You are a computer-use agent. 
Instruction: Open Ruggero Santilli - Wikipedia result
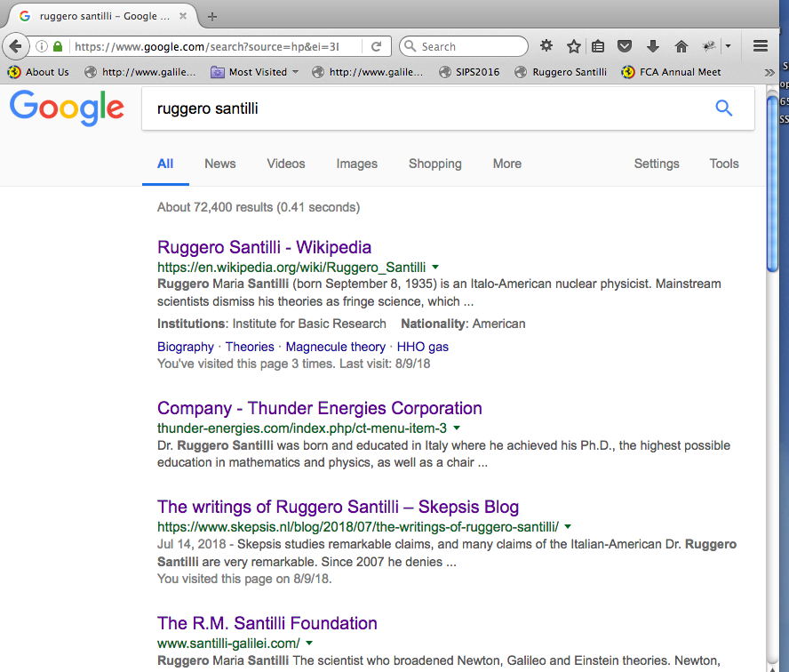point(264,247)
